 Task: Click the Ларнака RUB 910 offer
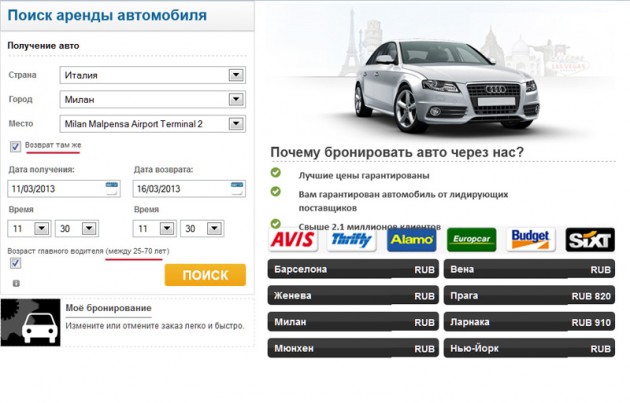click(530, 322)
